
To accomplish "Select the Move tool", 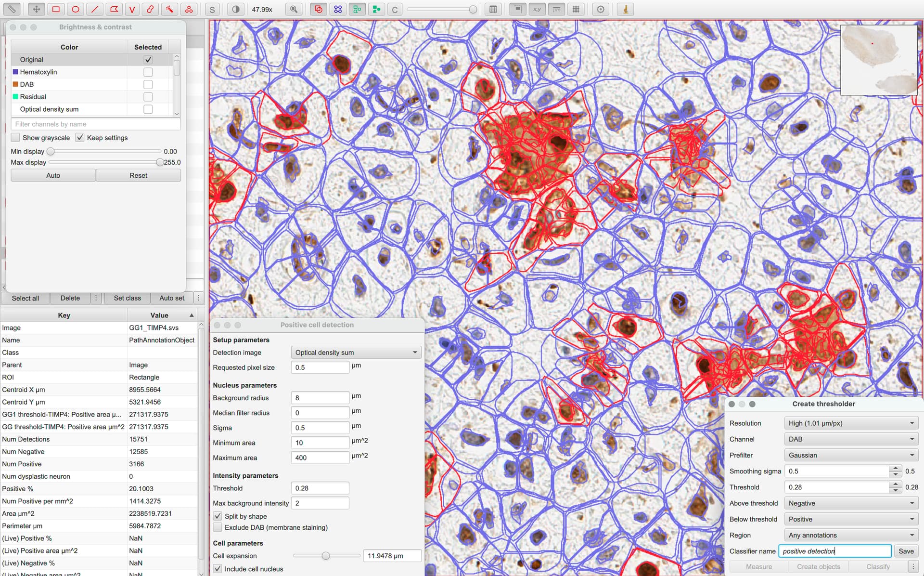I will [x=36, y=9].
